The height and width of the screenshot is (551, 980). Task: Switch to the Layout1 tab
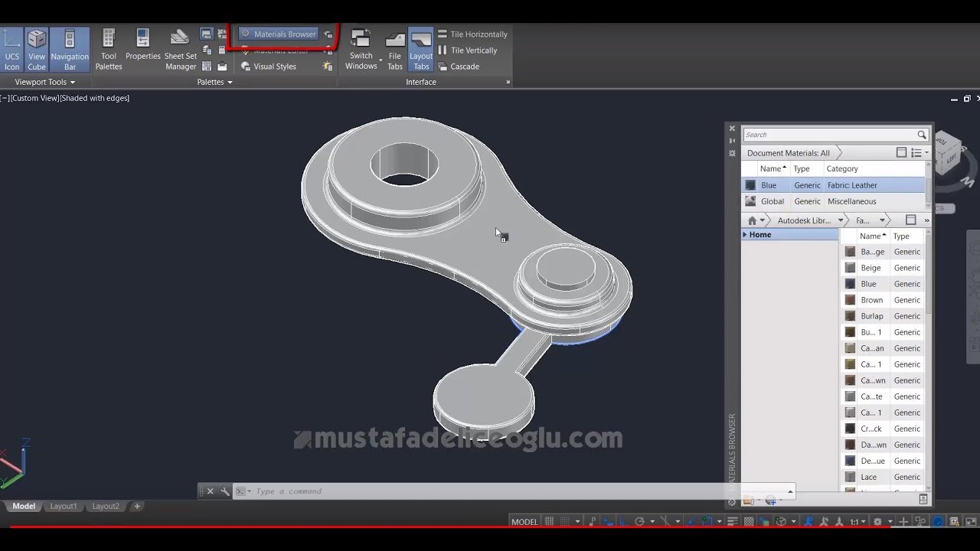coord(64,506)
